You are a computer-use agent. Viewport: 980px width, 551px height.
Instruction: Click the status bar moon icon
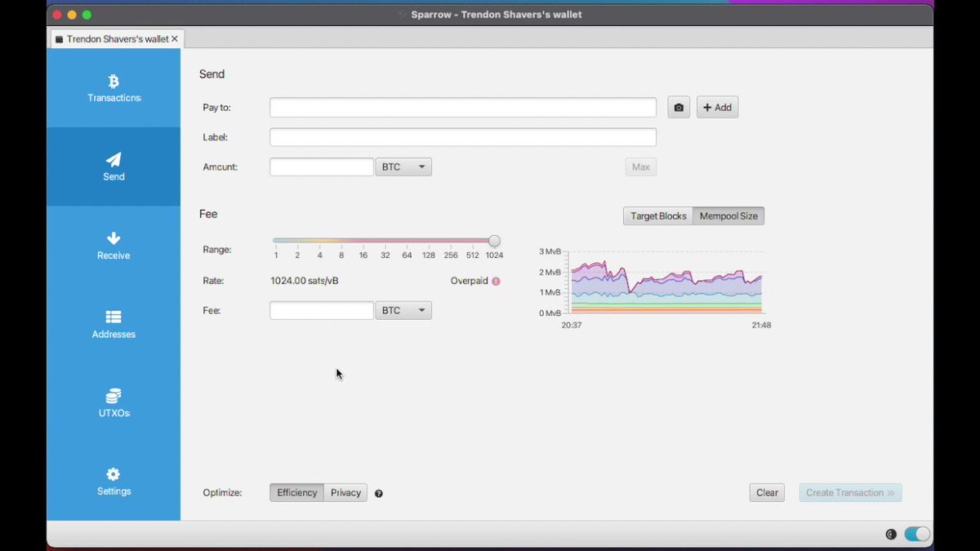click(891, 535)
